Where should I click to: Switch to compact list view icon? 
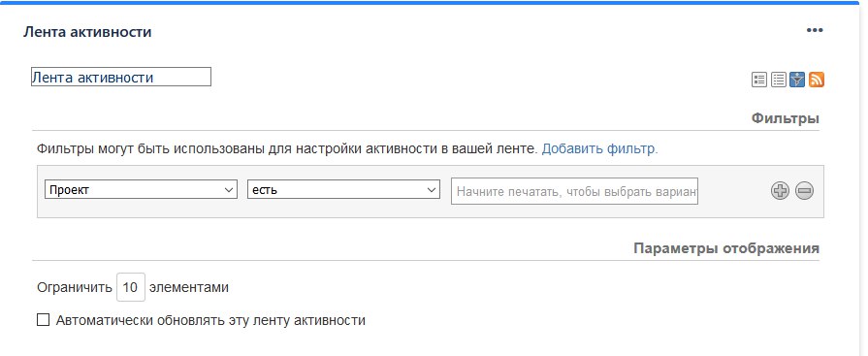779,80
